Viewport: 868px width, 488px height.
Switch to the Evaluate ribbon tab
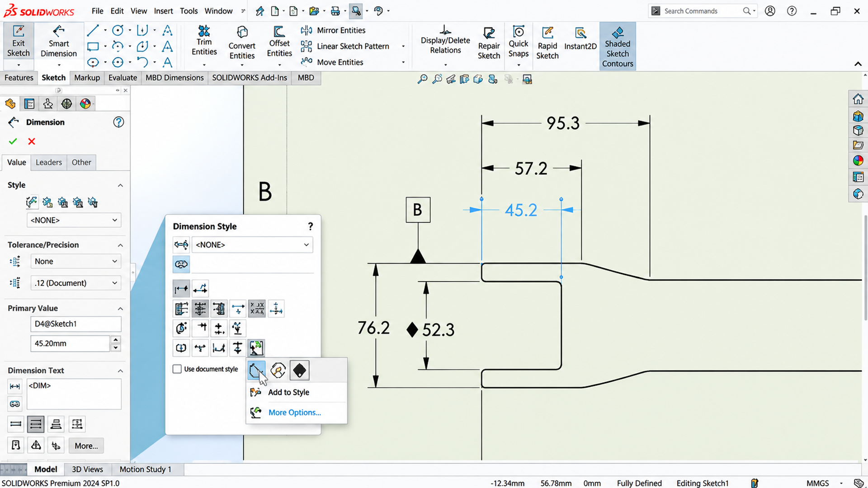click(x=123, y=78)
